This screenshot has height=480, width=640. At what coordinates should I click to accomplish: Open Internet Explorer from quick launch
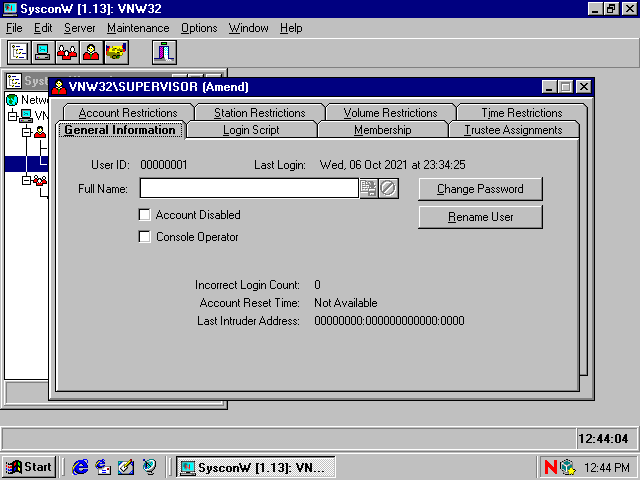coord(80,467)
